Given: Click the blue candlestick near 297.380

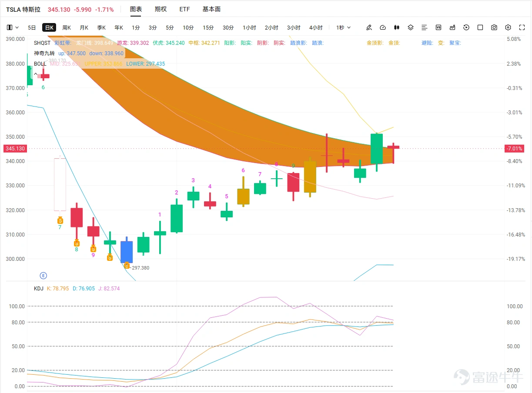Looking at the screenshot, I should pos(127,252).
